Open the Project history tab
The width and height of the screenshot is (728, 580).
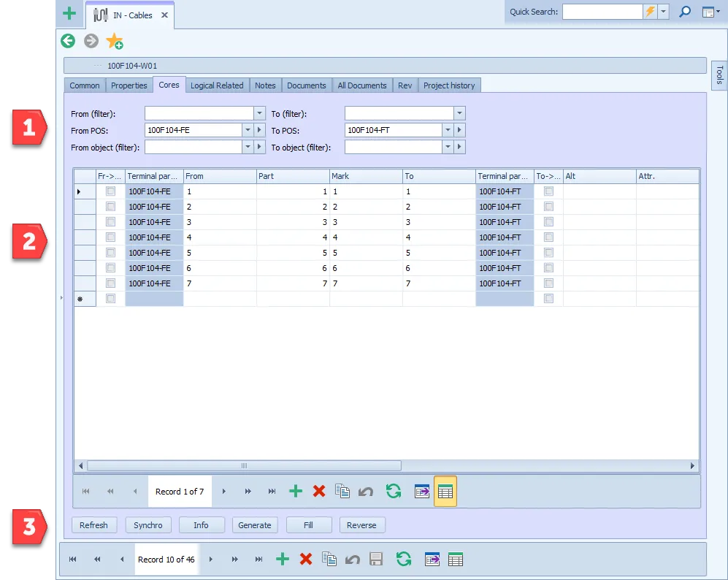tap(449, 85)
